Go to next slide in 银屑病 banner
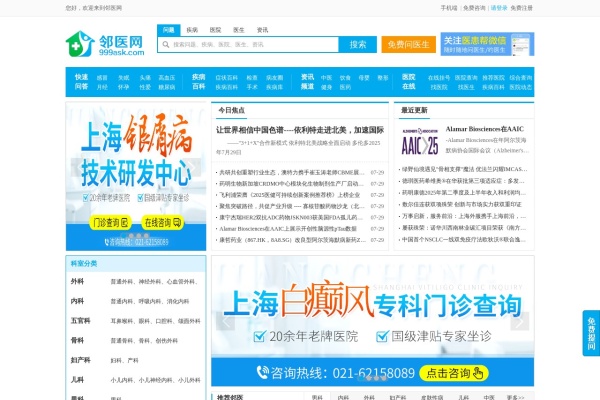600x400 pixels. click(x=194, y=167)
